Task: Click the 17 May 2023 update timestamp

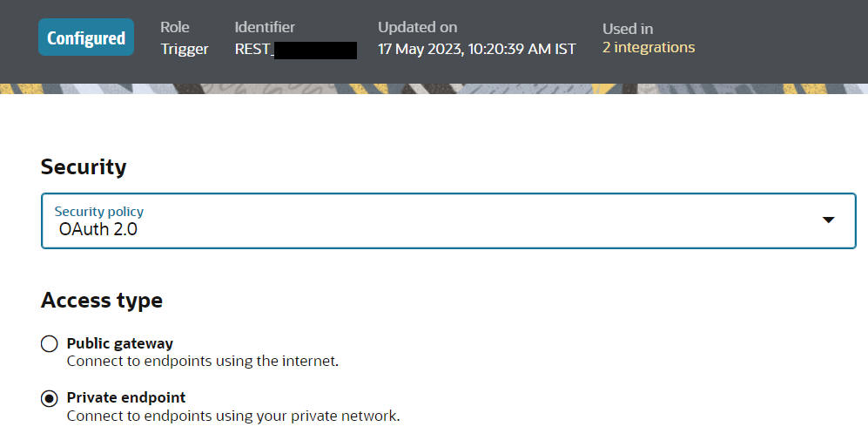Action: [476, 49]
